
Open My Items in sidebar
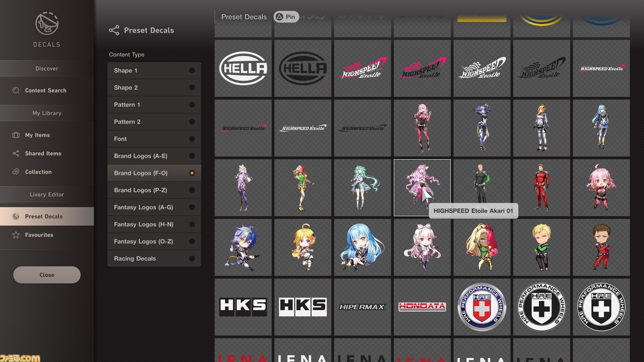click(x=47, y=135)
